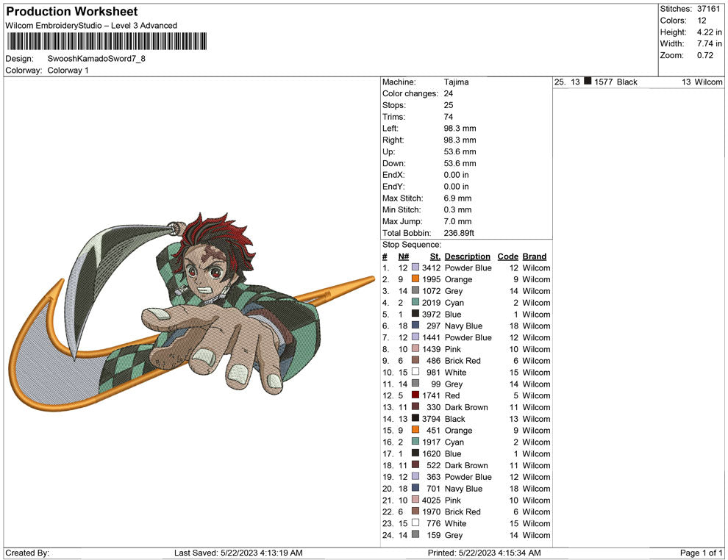
Task: Click the Created By label
Action: [27, 553]
